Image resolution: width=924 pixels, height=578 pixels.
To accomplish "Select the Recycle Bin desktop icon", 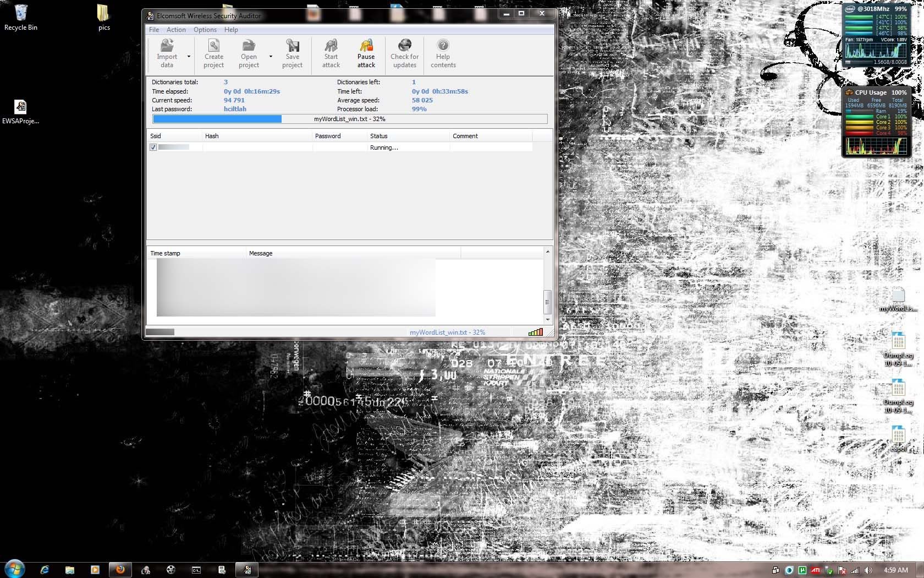I will (20, 17).
